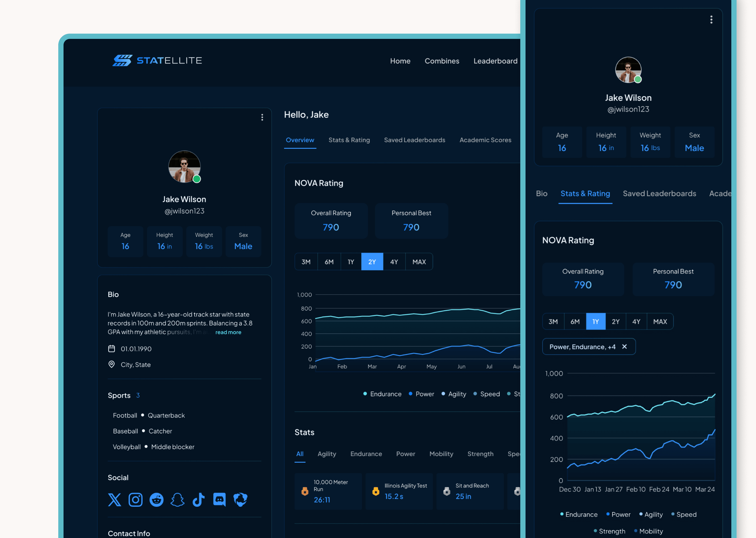Open the desktop Academic Scores tab
Viewport: 756px width, 538px height.
(x=485, y=140)
